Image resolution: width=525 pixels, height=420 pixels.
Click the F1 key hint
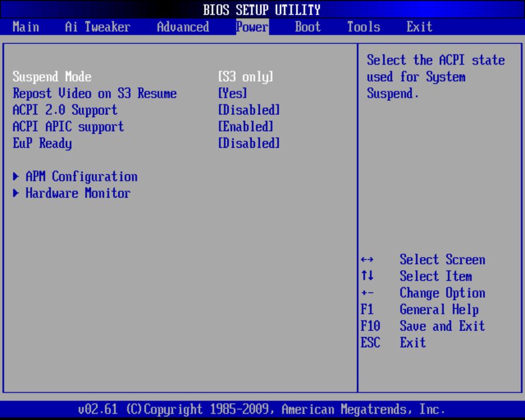coord(367,309)
